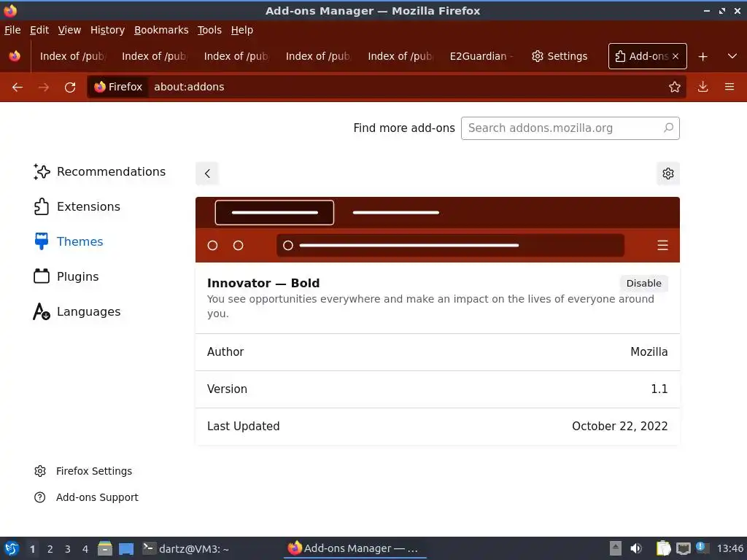Image resolution: width=747 pixels, height=560 pixels.
Task: Open Recommendations in the sidebar
Action: [99, 171]
